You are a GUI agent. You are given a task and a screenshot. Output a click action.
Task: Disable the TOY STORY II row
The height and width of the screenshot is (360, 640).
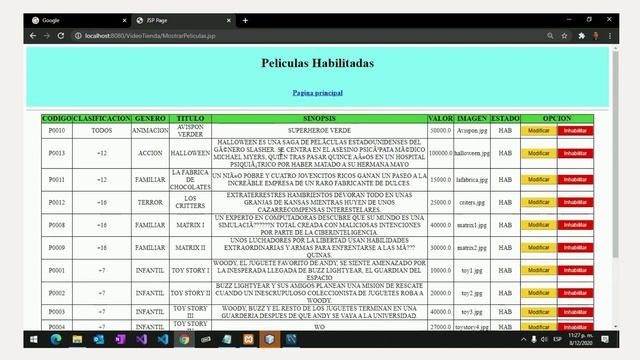point(575,293)
